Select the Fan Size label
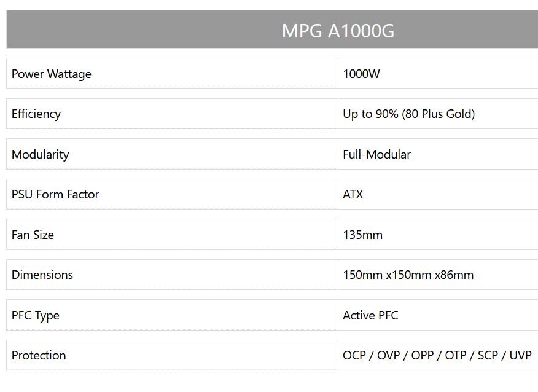Image resolution: width=538 pixels, height=392 pixels. (33, 235)
